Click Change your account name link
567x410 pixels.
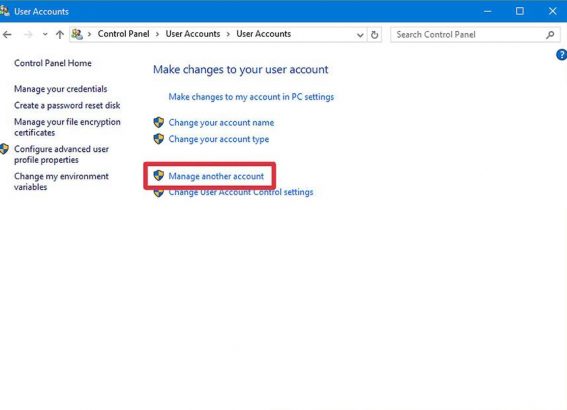tap(221, 123)
